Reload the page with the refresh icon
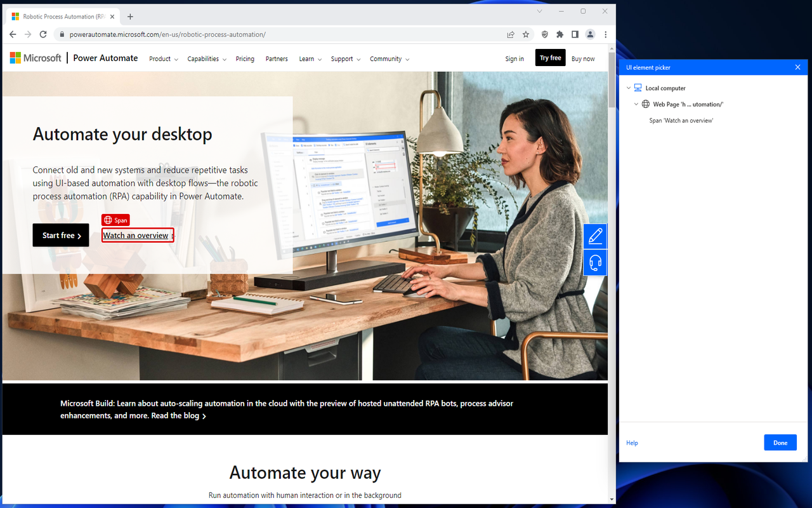 (43, 34)
